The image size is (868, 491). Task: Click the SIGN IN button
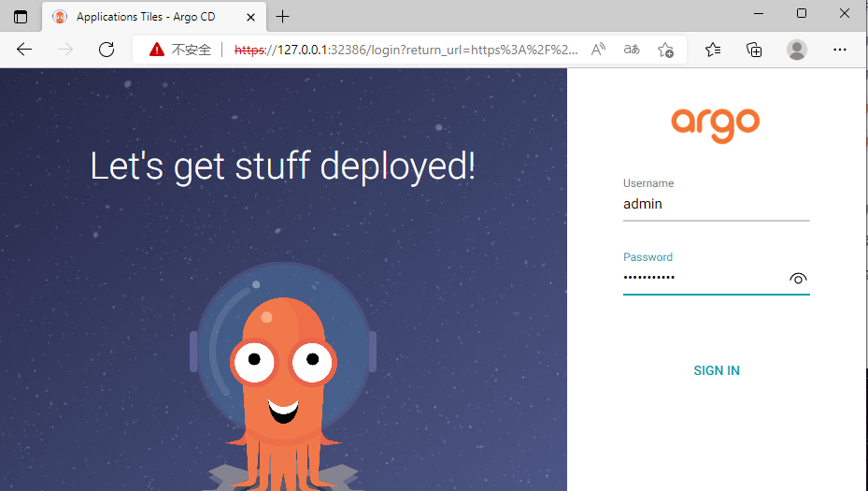click(717, 370)
